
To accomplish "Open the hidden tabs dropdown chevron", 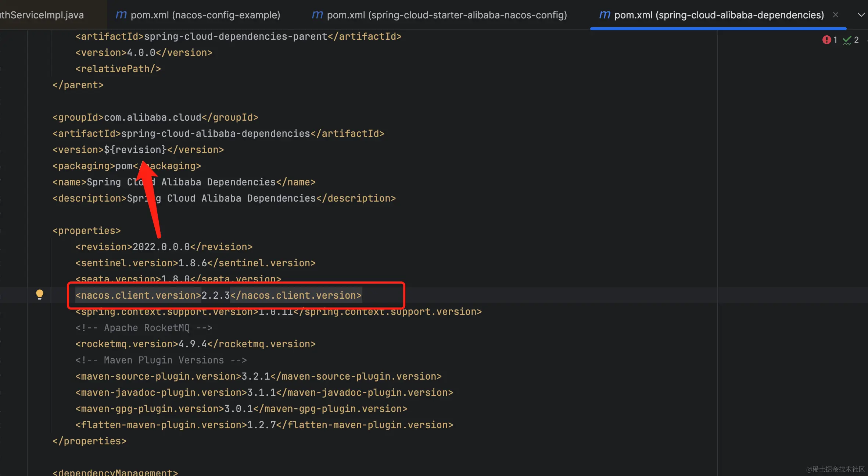I will point(861,15).
